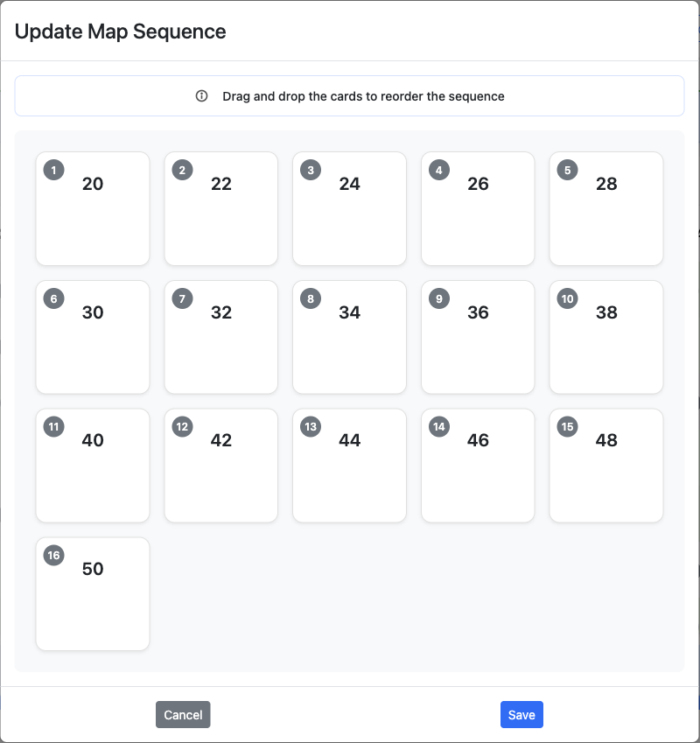Image resolution: width=700 pixels, height=743 pixels.
Task: Click the badge labeled 10 on card 38
Action: point(567,298)
